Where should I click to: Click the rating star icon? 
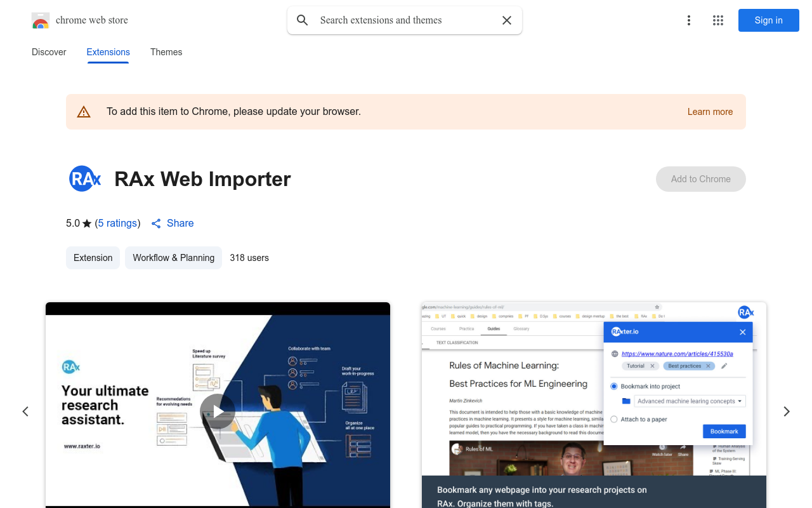(88, 224)
